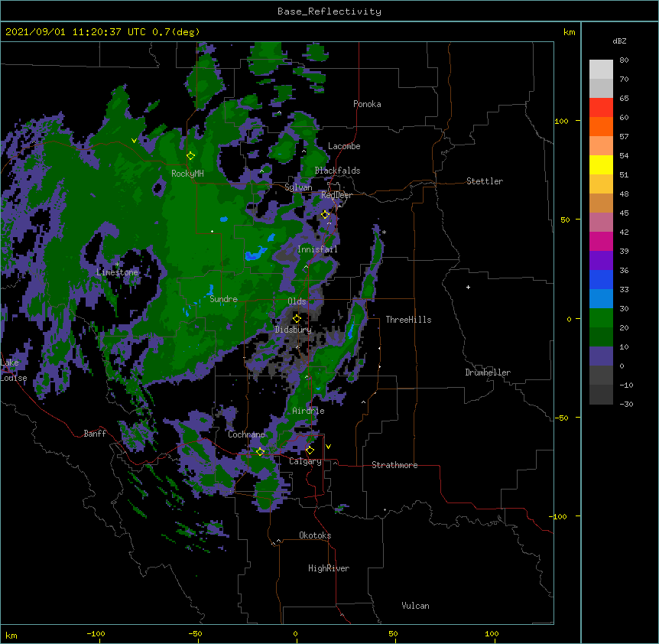Click the Ponoka city label
The height and width of the screenshot is (644, 659).
coord(367,104)
